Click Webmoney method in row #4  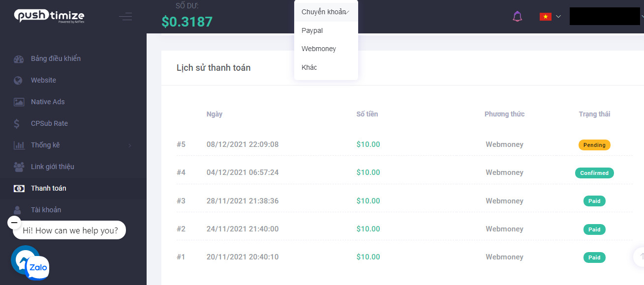click(504, 172)
